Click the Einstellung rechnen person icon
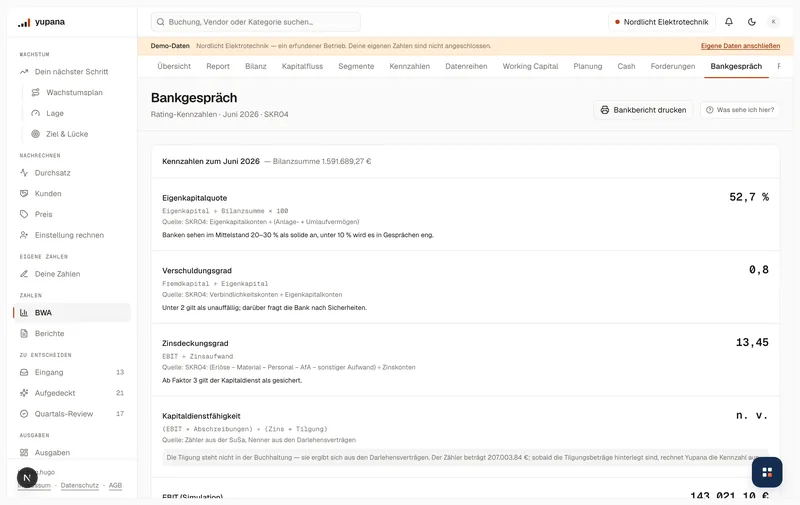Screen dimensions: 800x505 click(x=24, y=235)
